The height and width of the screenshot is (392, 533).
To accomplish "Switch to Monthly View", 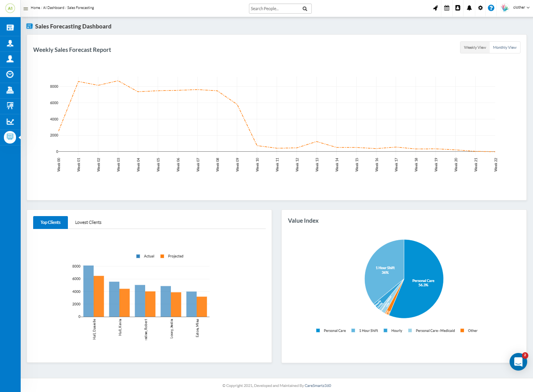I will 505,48.
